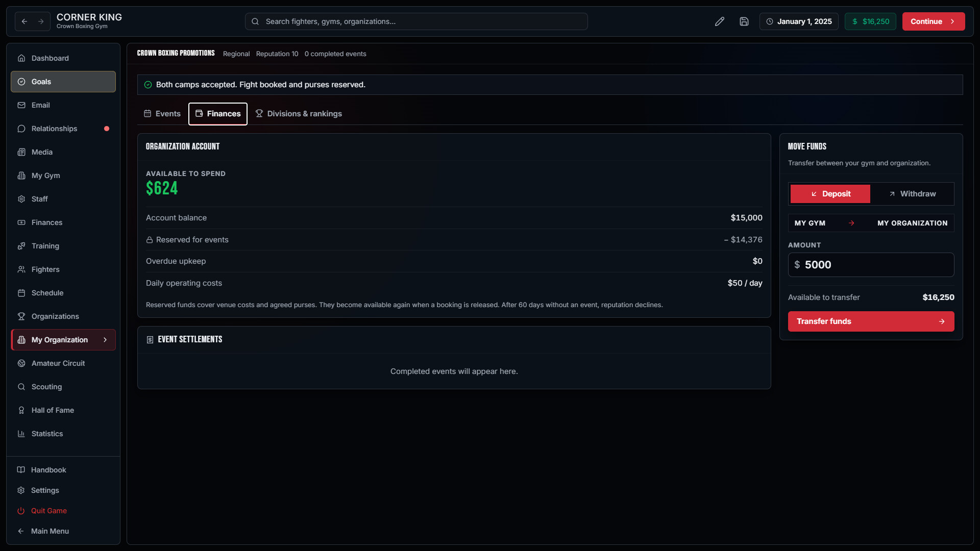Image resolution: width=980 pixels, height=551 pixels.
Task: Open Fighters people icon
Action: tap(21, 269)
